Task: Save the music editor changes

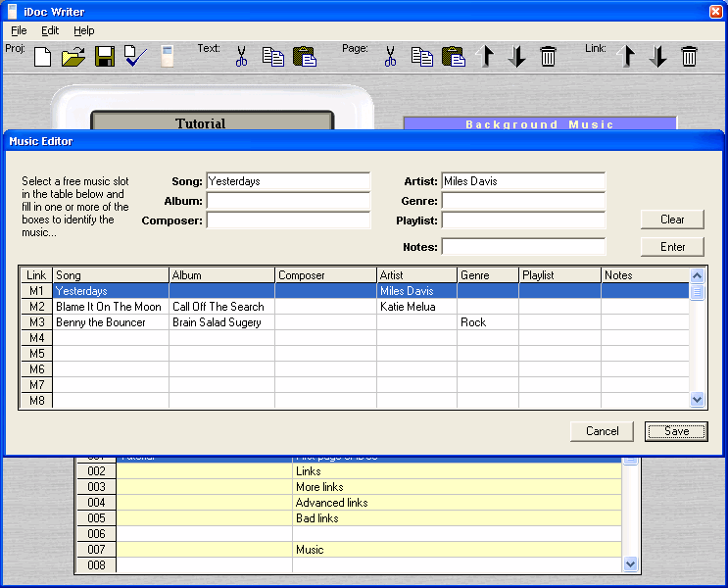Action: [676, 431]
